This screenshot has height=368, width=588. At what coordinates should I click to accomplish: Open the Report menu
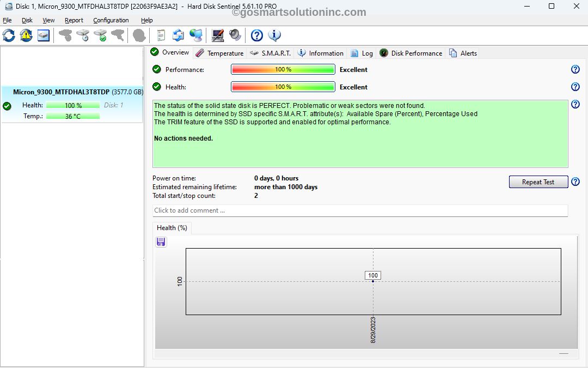click(74, 20)
